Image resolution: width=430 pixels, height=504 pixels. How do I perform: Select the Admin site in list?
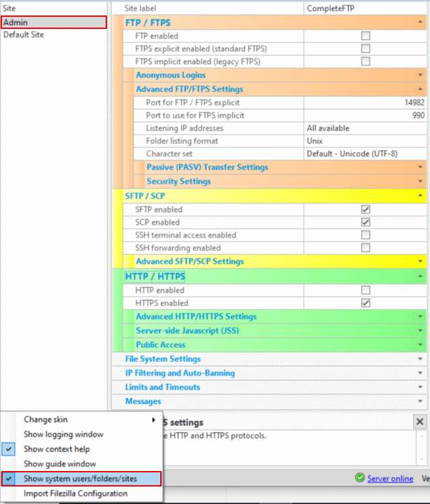coord(15,22)
